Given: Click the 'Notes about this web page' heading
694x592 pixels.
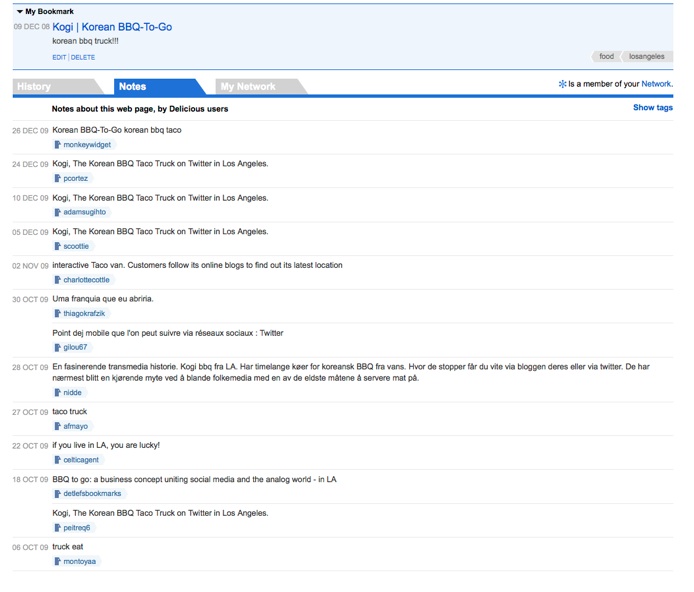Looking at the screenshot, I should 140,109.
